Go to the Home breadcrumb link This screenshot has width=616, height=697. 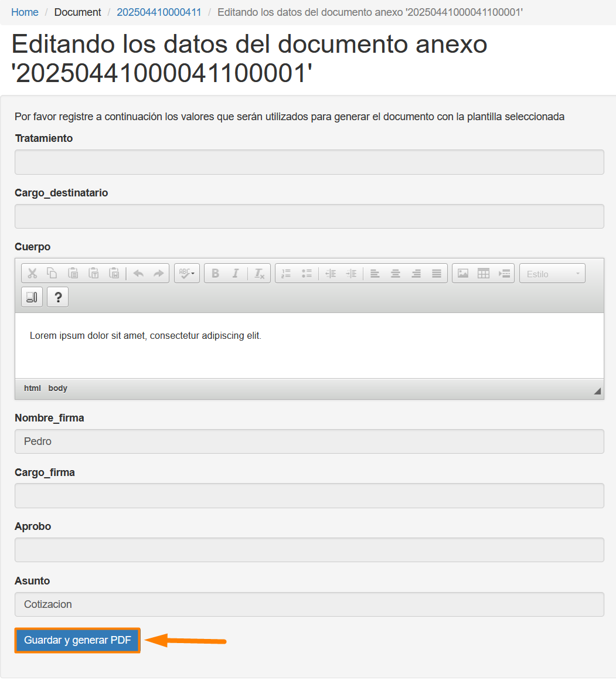(25, 12)
